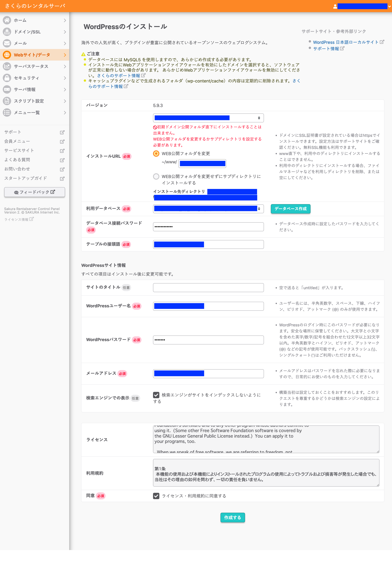Click external-link icon next to お問い合わせ
This screenshot has height=562, width=392.
click(x=62, y=169)
